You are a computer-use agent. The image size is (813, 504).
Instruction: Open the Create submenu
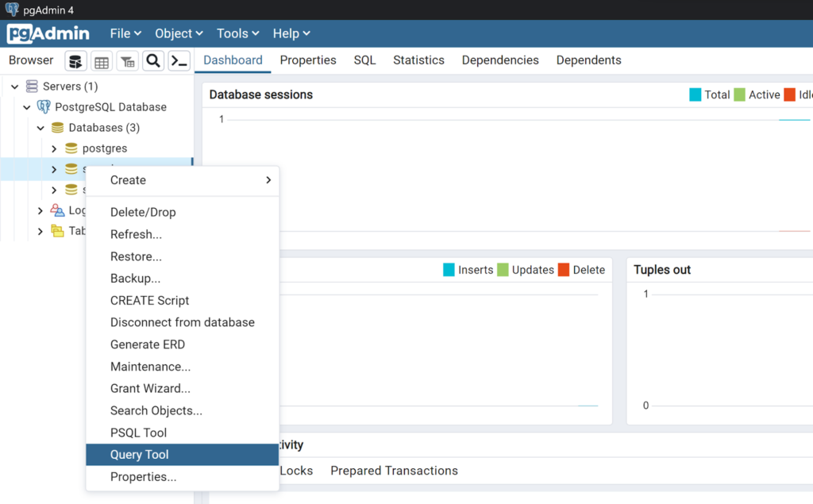(x=128, y=180)
